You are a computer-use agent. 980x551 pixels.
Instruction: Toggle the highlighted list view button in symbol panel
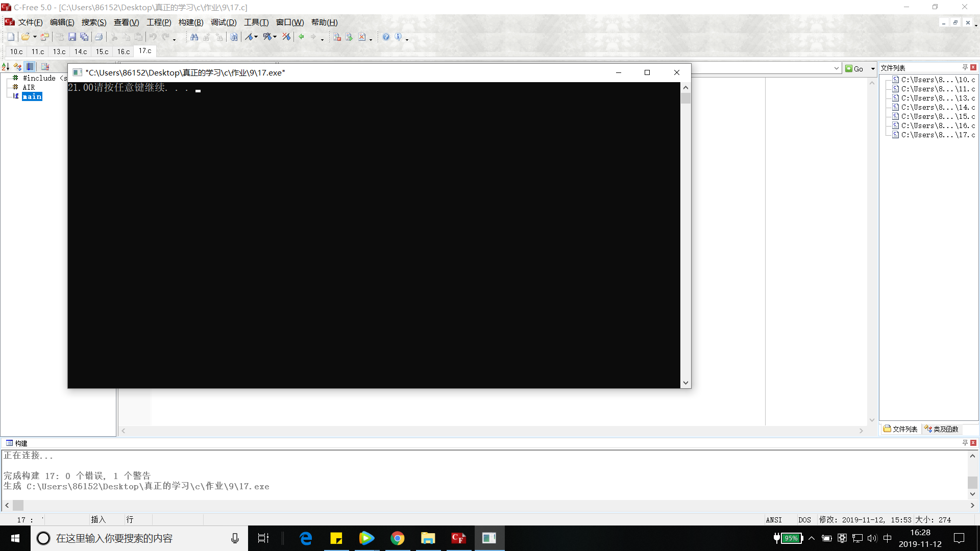pos(30,67)
